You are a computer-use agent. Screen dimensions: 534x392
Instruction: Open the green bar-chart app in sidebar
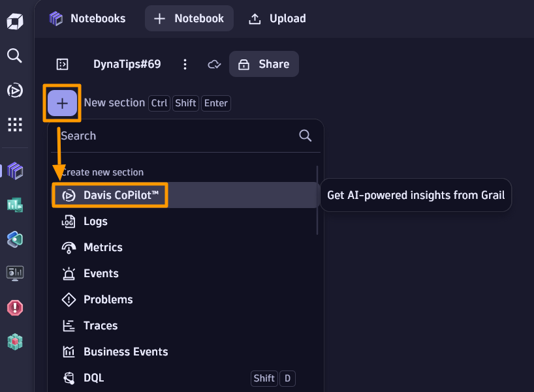click(15, 205)
